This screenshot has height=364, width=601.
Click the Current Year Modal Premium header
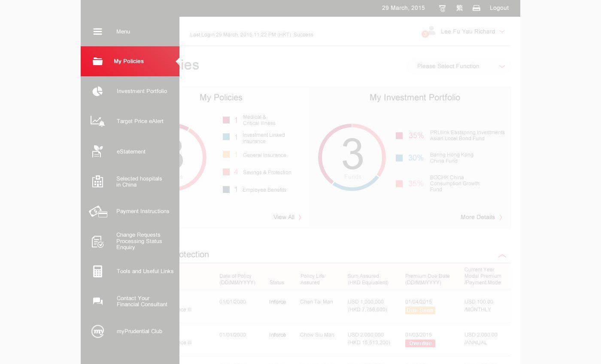click(483, 276)
